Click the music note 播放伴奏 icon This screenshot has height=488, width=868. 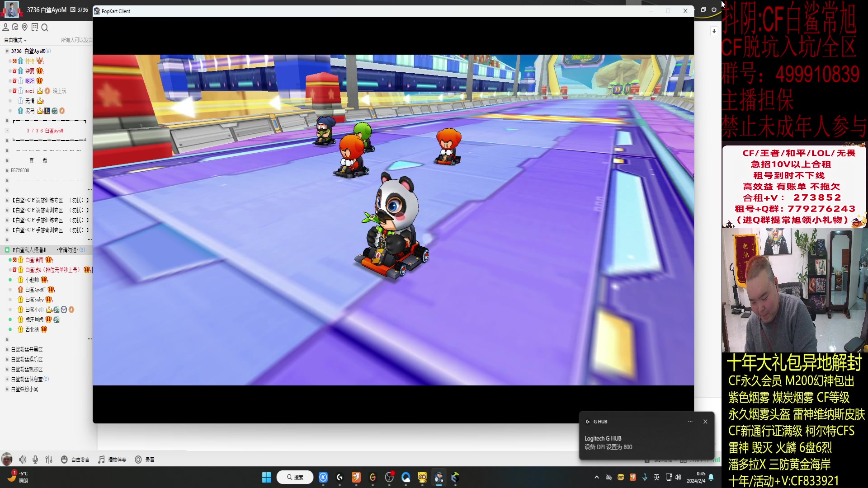pyautogui.click(x=102, y=460)
